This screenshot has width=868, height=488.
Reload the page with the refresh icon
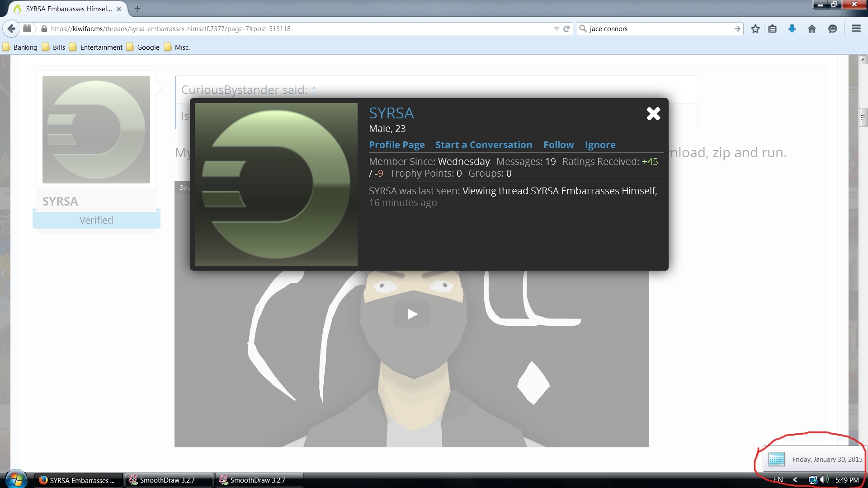(566, 29)
